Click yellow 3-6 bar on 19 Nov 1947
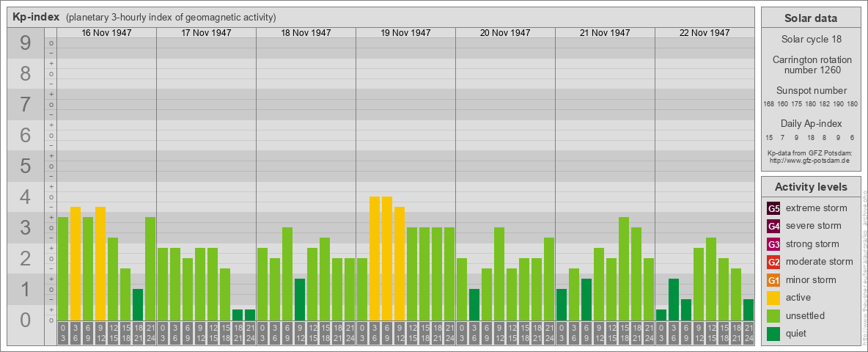The image size is (868, 352). tap(374, 258)
